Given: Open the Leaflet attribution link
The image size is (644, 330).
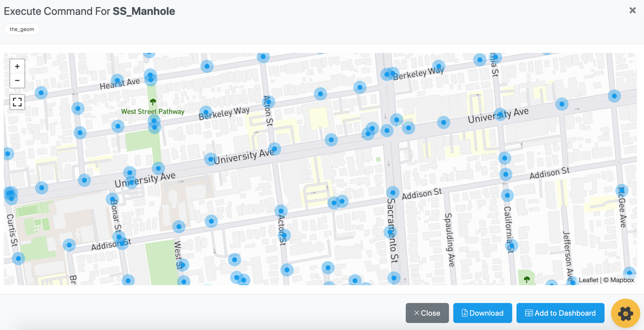Looking at the screenshot, I should coord(588,280).
